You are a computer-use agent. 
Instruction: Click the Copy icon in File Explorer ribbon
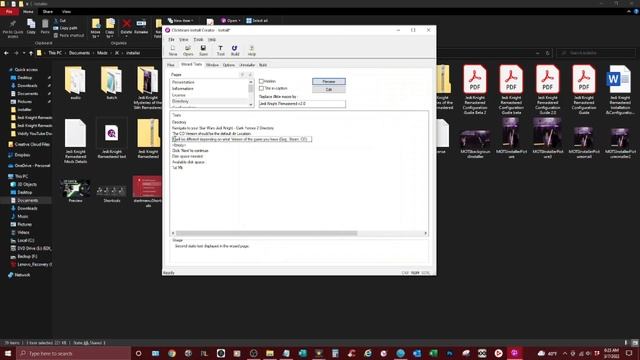tap(31, 27)
